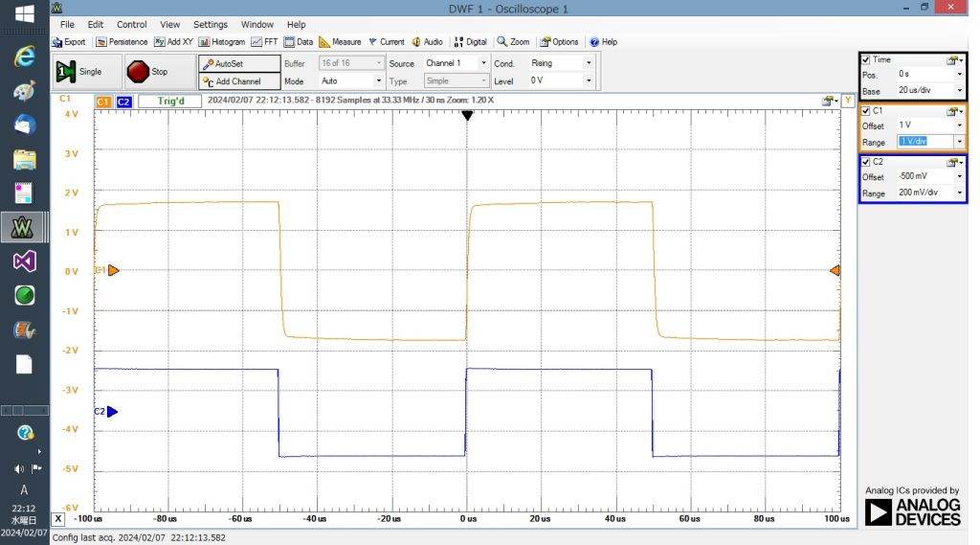Image resolution: width=980 pixels, height=545 pixels.
Task: Open the View menu
Action: point(169,24)
